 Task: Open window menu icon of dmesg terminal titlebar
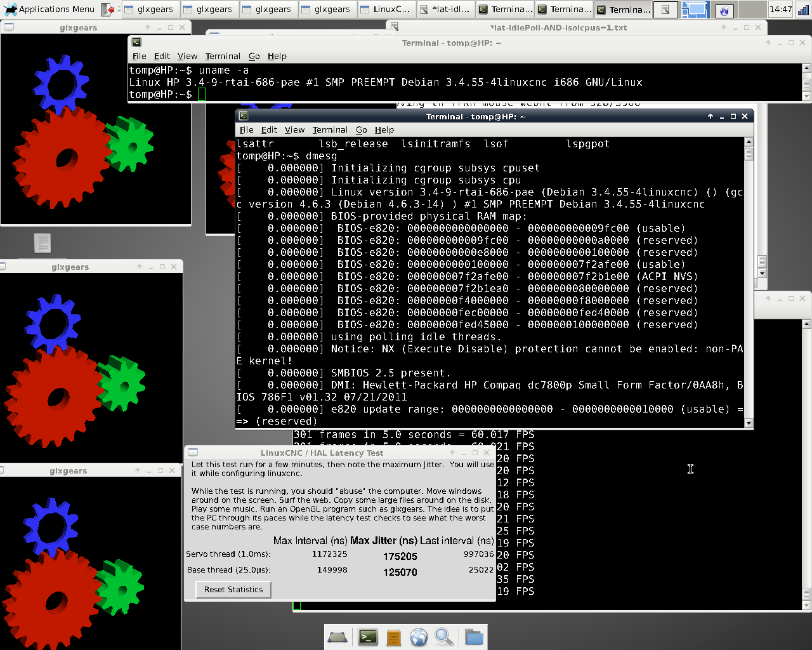243,116
